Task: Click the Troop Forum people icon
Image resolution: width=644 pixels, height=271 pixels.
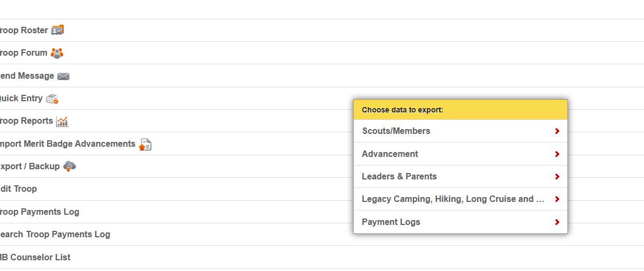Action: [57, 53]
